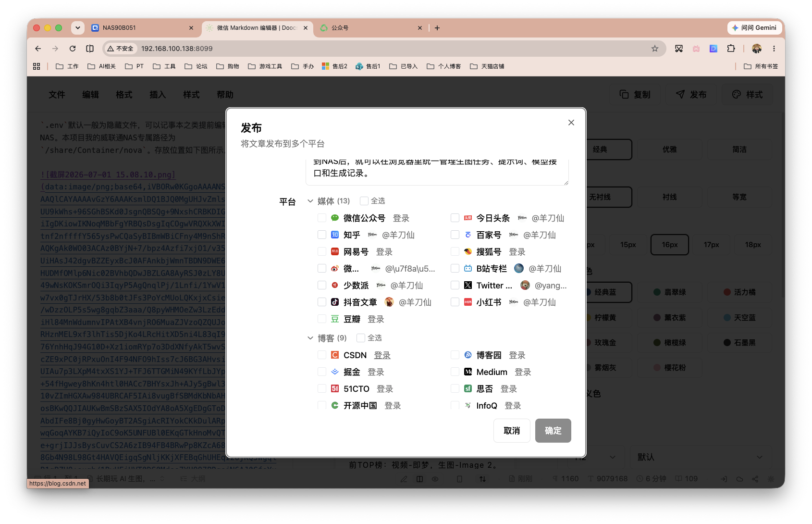Click the 确定 button
Viewport: 812px width, 524px height.
tap(553, 431)
